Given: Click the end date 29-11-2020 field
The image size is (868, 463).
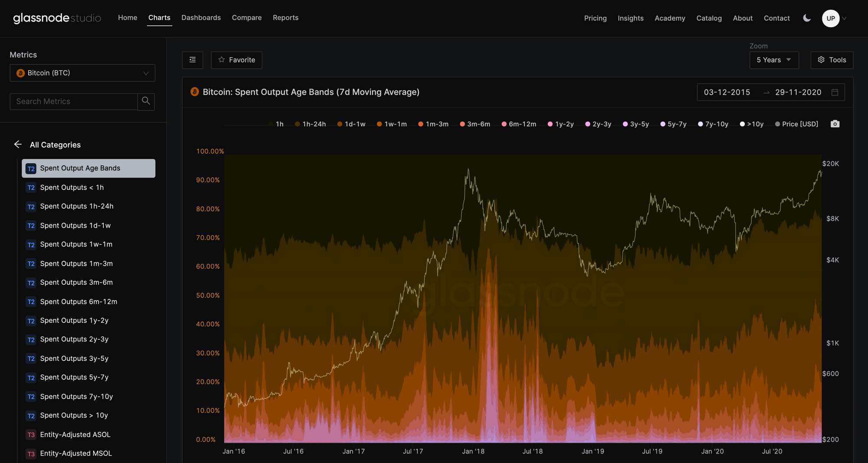Looking at the screenshot, I should [x=798, y=92].
